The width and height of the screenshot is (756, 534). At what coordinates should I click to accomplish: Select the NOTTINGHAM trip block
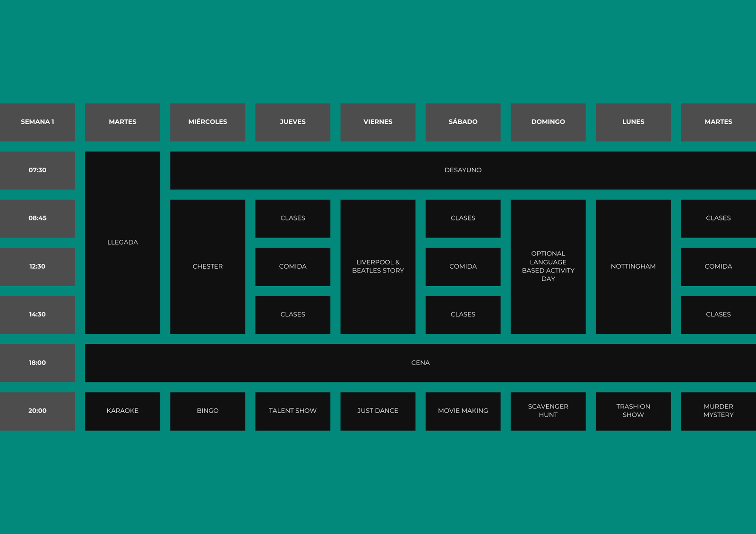click(633, 266)
